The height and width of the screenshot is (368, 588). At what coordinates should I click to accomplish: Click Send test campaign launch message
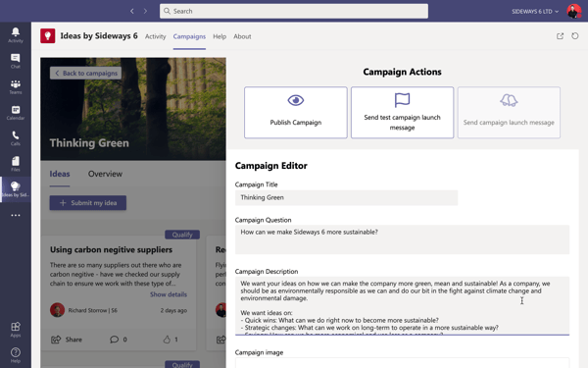(402, 113)
